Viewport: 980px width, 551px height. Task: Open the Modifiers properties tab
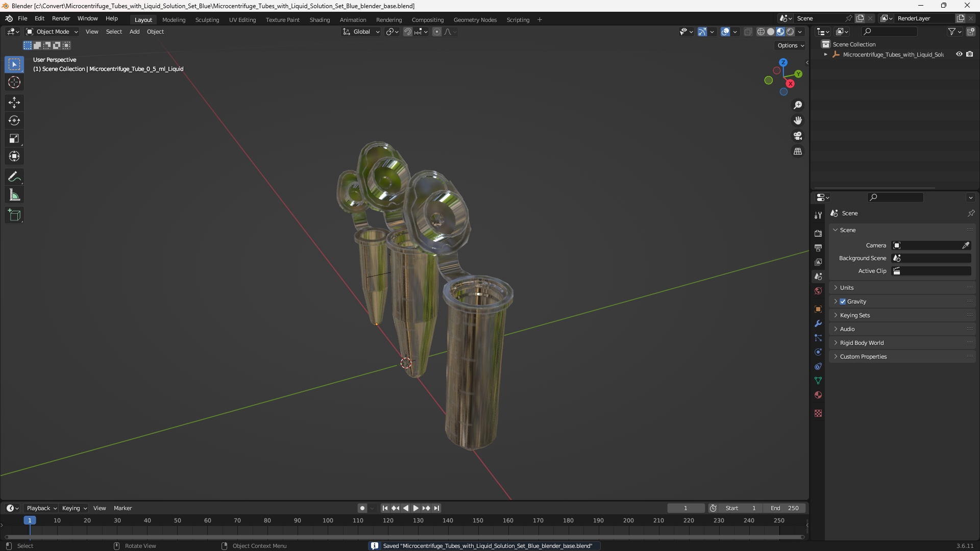coord(818,323)
